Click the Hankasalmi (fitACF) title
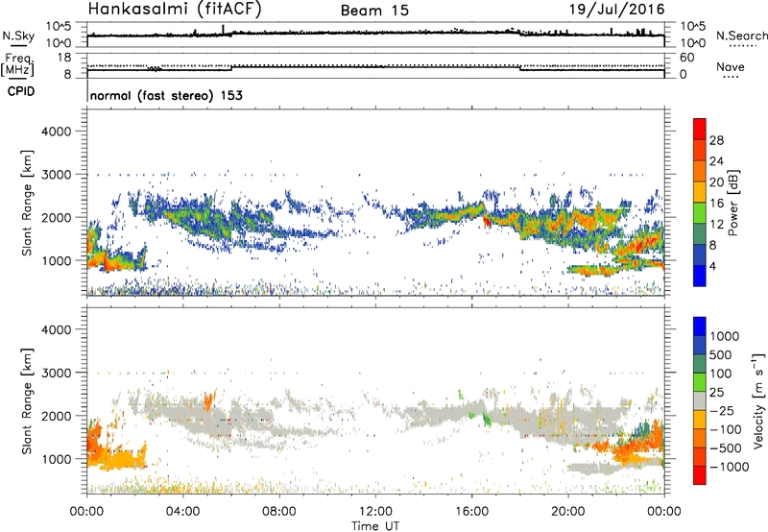The width and height of the screenshot is (768, 532). [x=175, y=10]
